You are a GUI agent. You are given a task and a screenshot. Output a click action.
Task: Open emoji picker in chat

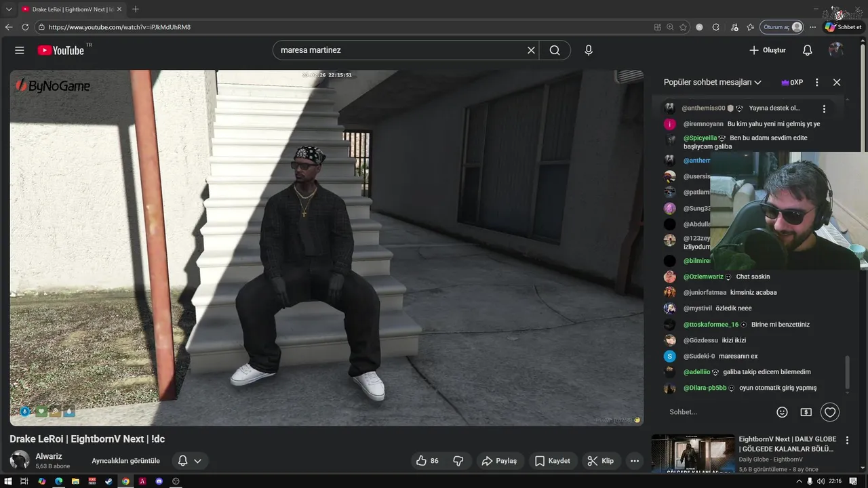click(782, 412)
